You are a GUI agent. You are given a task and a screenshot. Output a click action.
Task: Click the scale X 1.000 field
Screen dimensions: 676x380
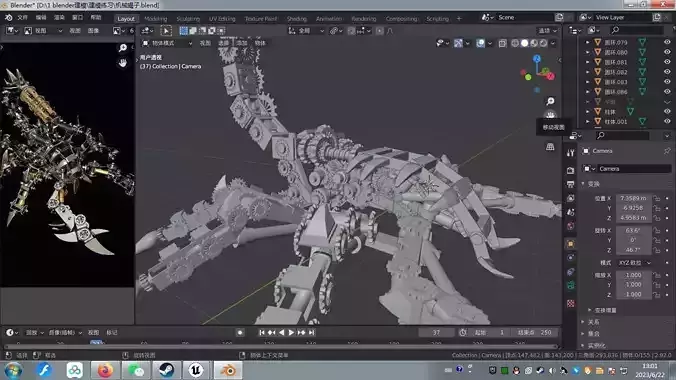tap(633, 275)
